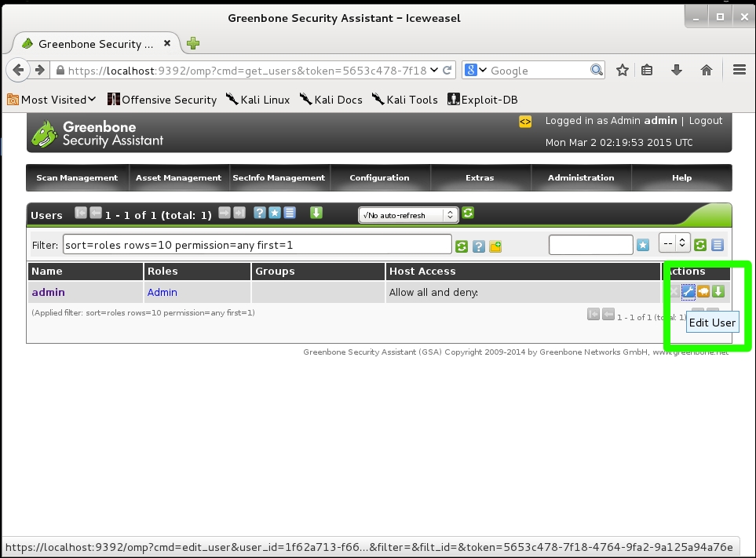Open Help menu

pos(681,178)
